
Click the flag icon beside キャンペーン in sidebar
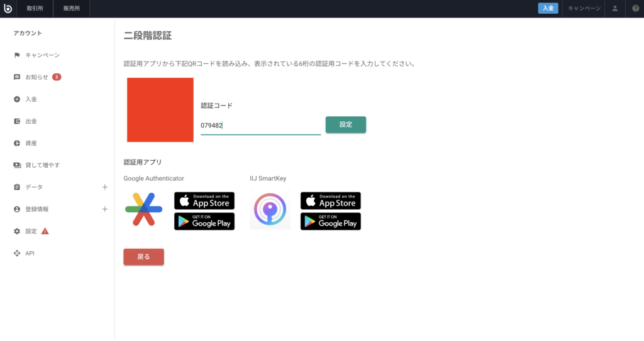click(17, 55)
